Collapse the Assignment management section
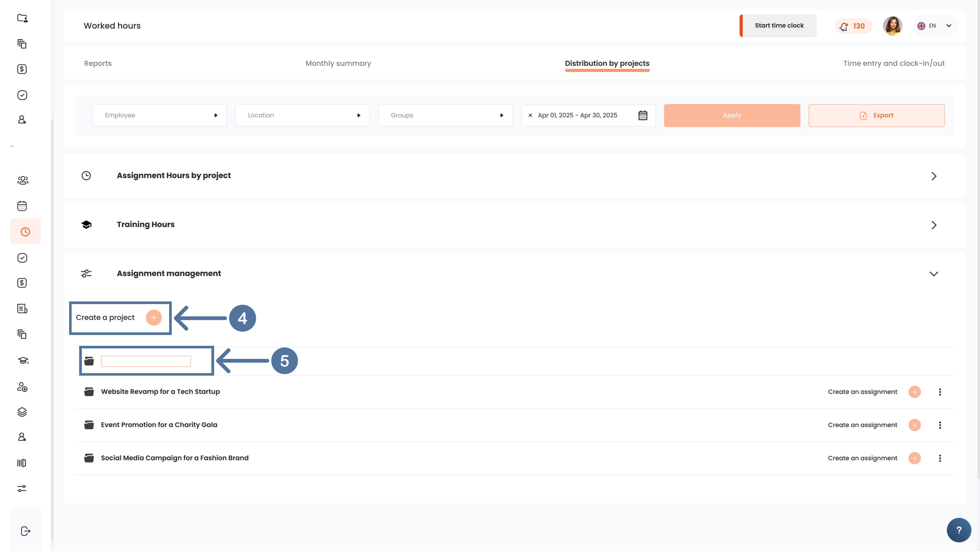The height and width of the screenshot is (551, 980). click(x=934, y=274)
